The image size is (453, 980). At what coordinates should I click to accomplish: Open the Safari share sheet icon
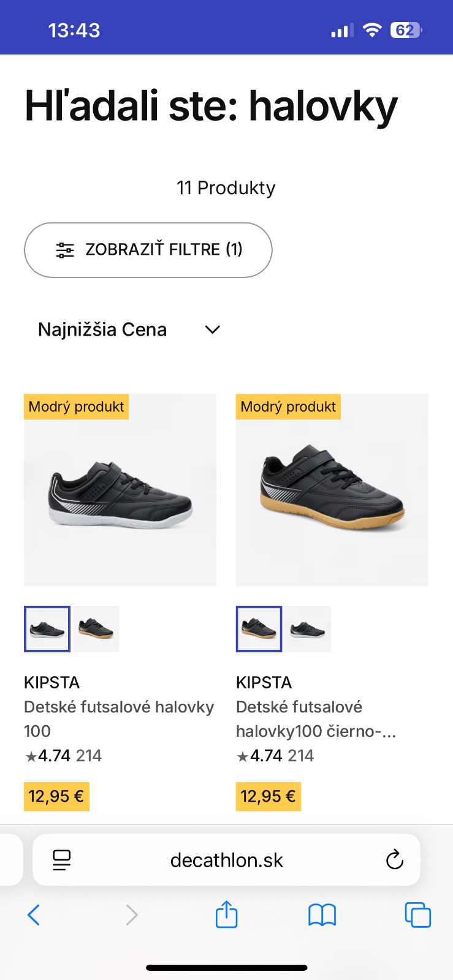coord(226,914)
